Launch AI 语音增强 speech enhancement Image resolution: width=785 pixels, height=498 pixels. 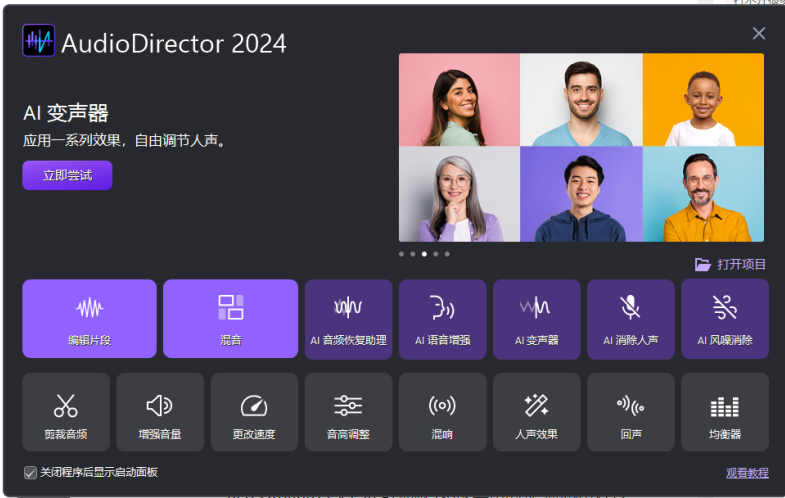pos(443,319)
